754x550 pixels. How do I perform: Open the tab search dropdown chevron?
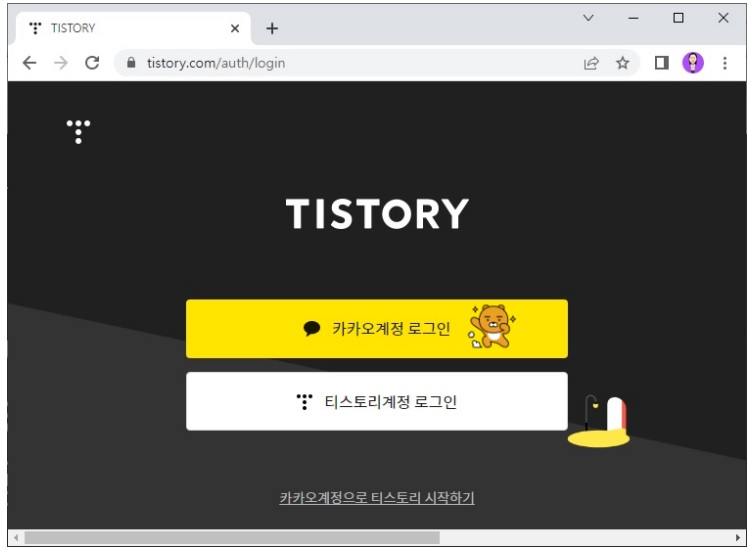(588, 18)
